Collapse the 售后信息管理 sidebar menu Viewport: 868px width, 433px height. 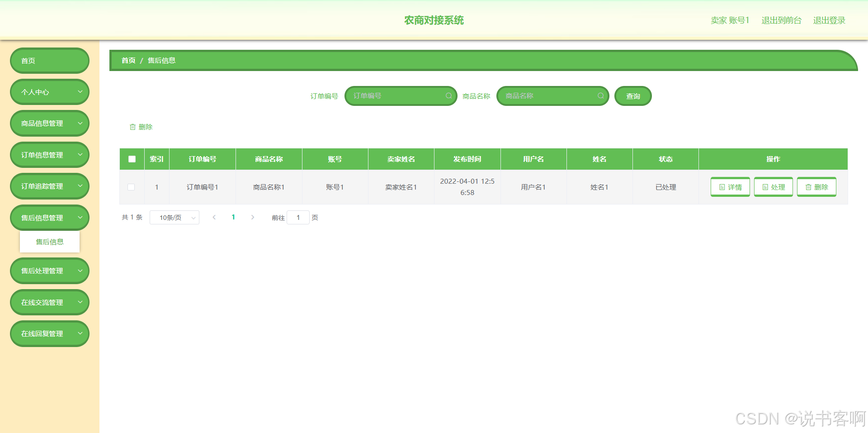click(x=50, y=218)
